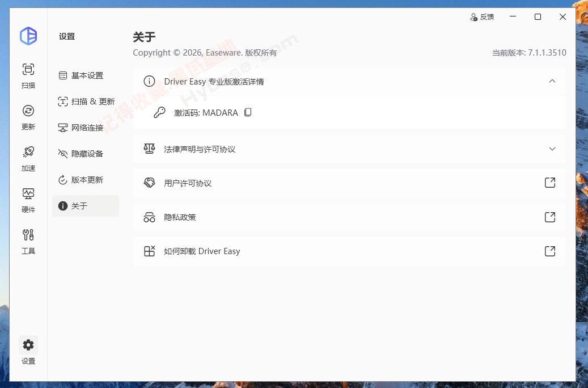This screenshot has height=388, width=588.
Task: Click the external link arrow for 如何卸载 Driver Easy
Action: (x=550, y=251)
